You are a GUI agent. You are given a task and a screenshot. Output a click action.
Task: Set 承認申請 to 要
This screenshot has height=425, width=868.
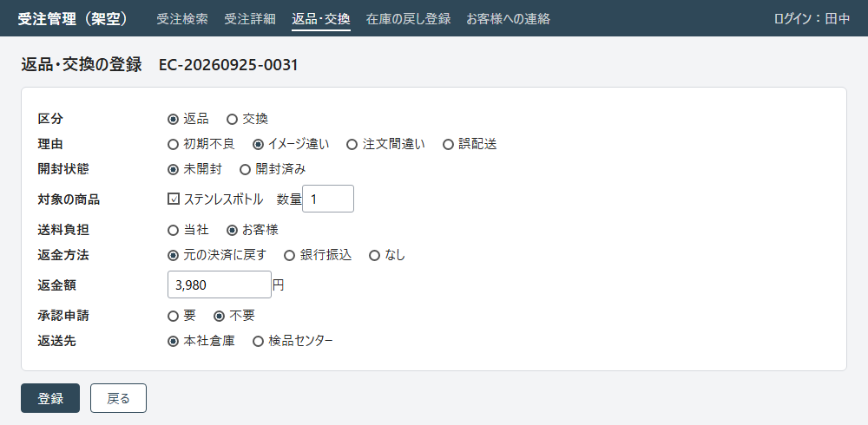pos(174,316)
